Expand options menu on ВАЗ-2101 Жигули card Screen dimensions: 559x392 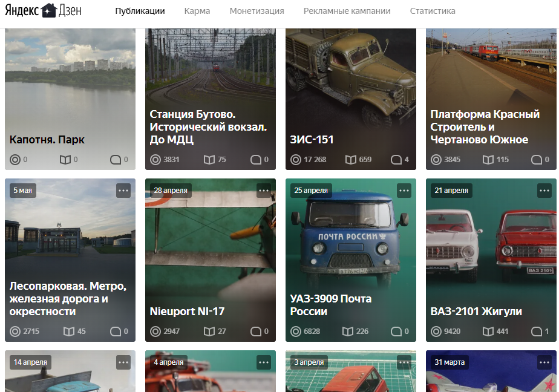coord(544,191)
